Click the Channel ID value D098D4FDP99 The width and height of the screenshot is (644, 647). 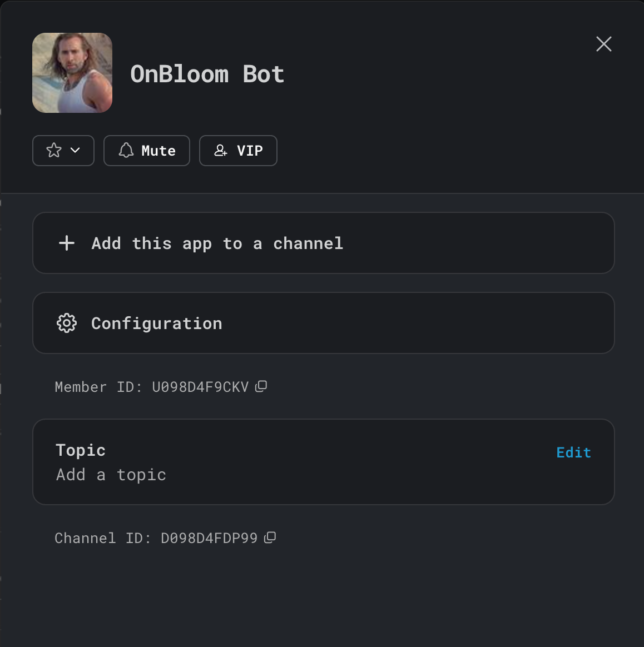[x=209, y=538]
